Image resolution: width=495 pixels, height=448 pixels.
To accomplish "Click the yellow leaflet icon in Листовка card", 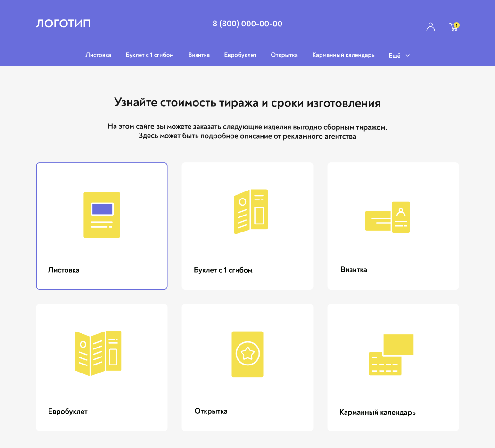I will click(x=102, y=215).
